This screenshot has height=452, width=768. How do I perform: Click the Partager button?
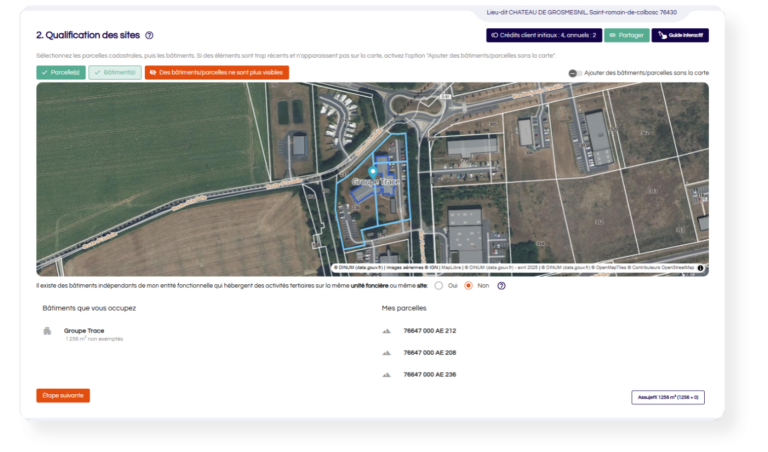click(x=626, y=35)
